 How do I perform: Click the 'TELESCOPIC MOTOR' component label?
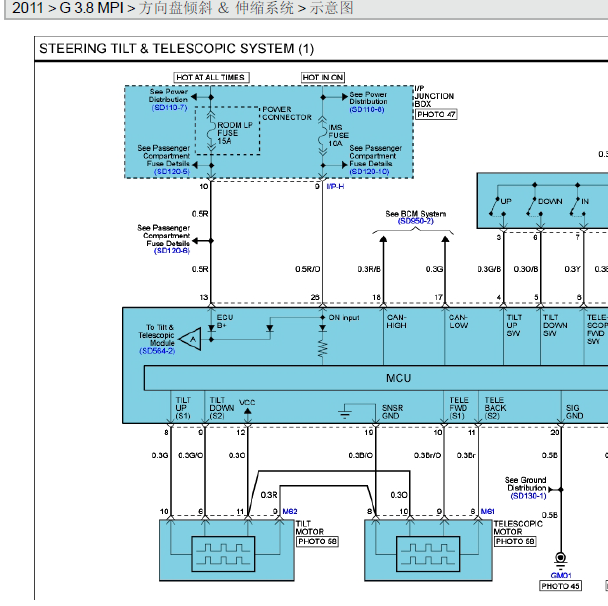coord(518,528)
